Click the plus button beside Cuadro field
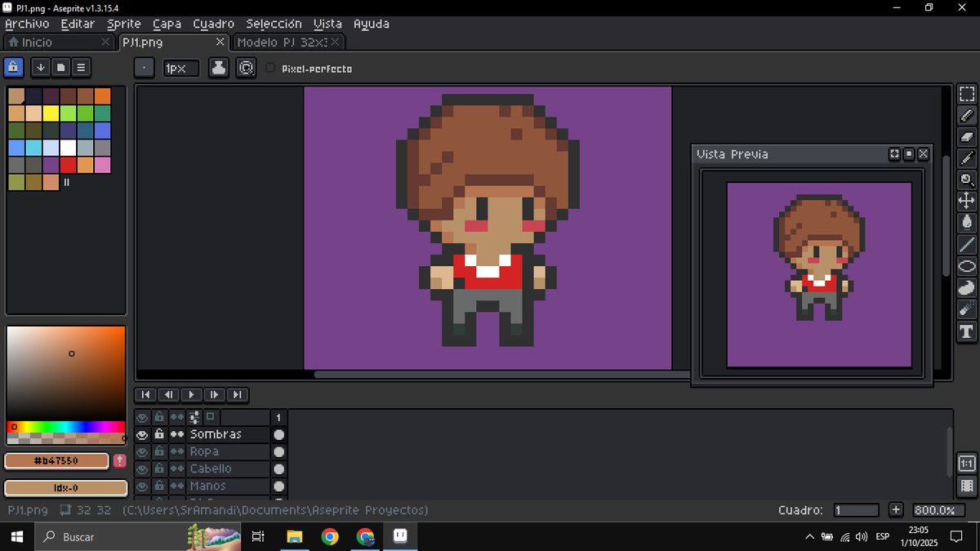This screenshot has height=551, width=980. pyautogui.click(x=896, y=510)
